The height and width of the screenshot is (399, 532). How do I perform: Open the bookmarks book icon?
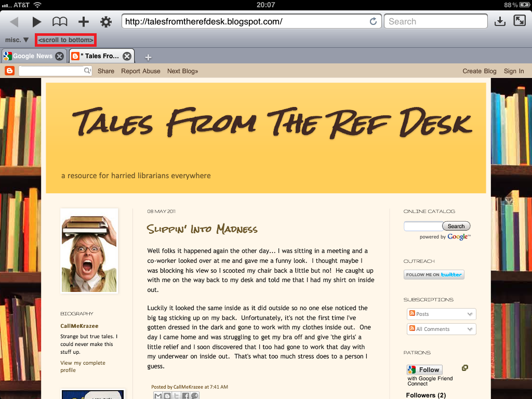click(x=60, y=22)
